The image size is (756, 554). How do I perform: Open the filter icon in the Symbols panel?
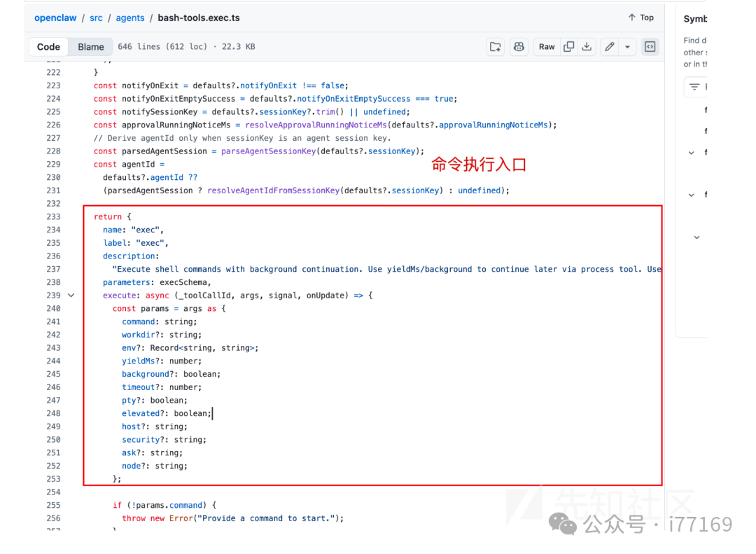pos(694,86)
